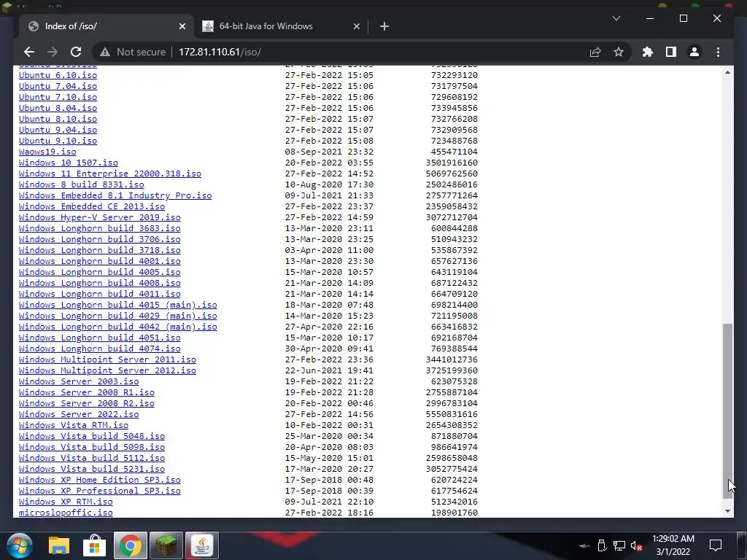Open Windows_Longhorn_build_4074.iso link
747x560 pixels.
tap(99, 349)
